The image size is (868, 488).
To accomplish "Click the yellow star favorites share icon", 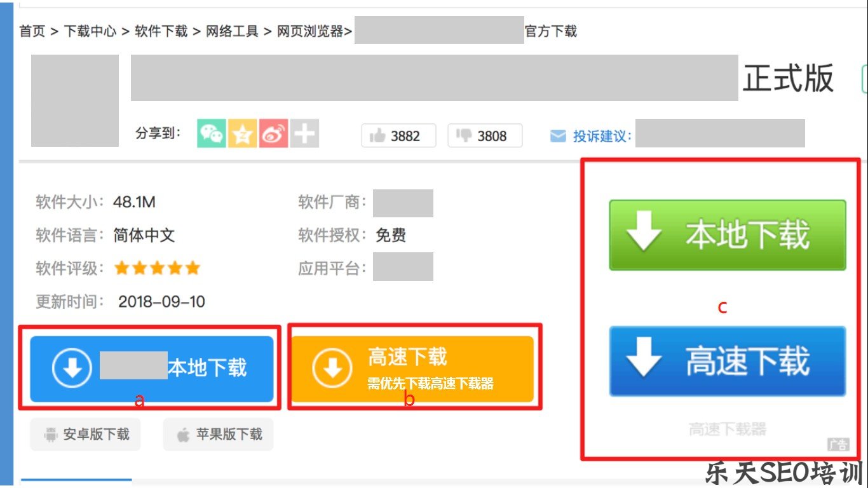I will (x=242, y=134).
